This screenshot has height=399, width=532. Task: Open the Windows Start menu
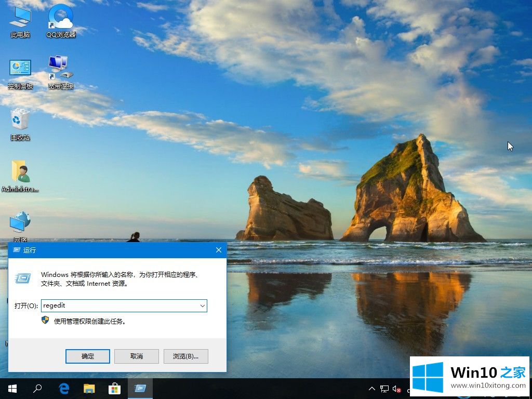point(12,389)
